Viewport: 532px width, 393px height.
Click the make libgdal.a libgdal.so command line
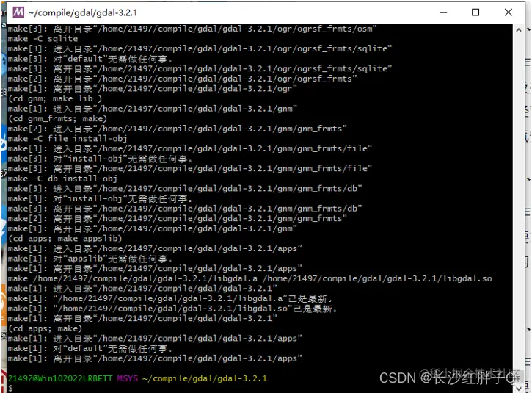click(x=249, y=278)
